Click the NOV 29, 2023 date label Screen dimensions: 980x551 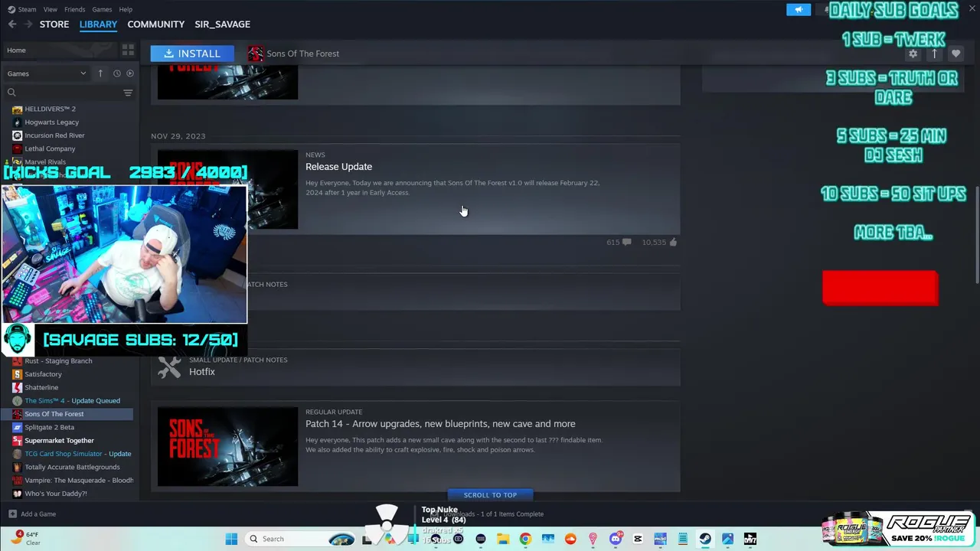click(178, 136)
